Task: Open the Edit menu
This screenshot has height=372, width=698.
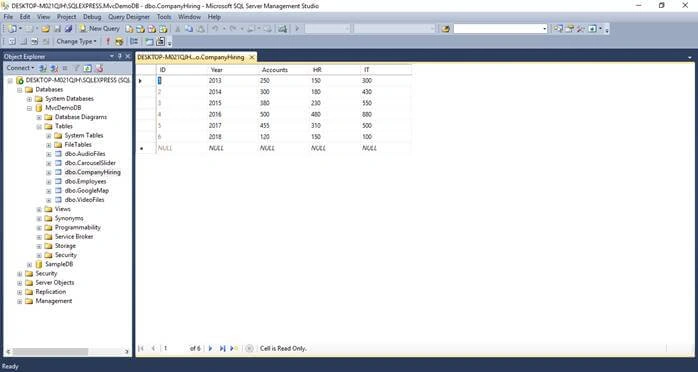Action: (x=25, y=17)
